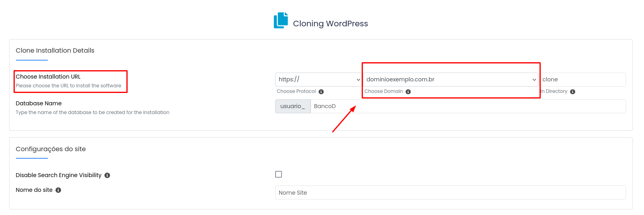
Task: Click the Cloning WordPress copy icon
Action: [281, 20]
